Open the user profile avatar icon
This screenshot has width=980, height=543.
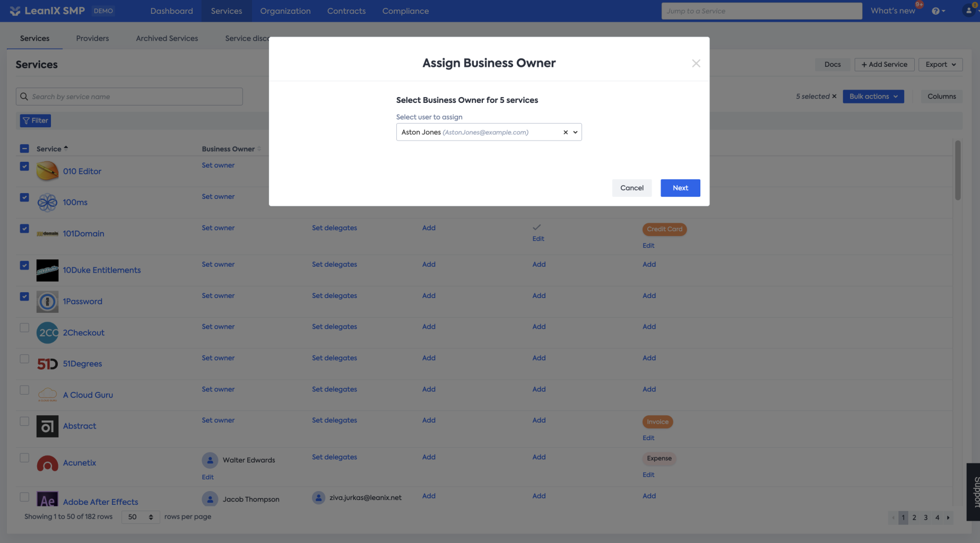[969, 11]
